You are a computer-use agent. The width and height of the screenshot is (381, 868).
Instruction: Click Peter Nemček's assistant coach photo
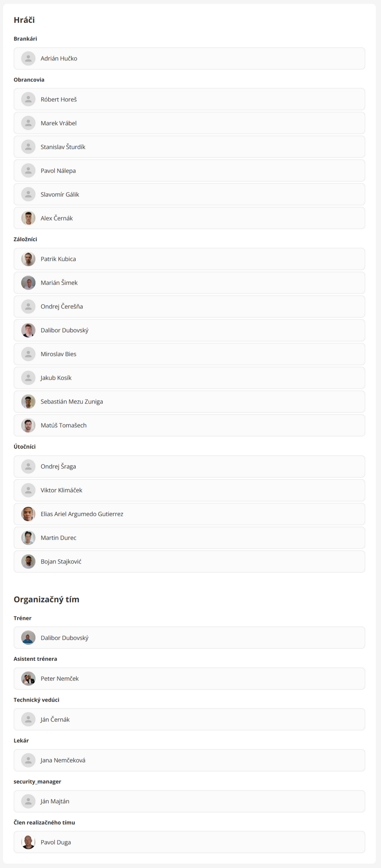28,678
